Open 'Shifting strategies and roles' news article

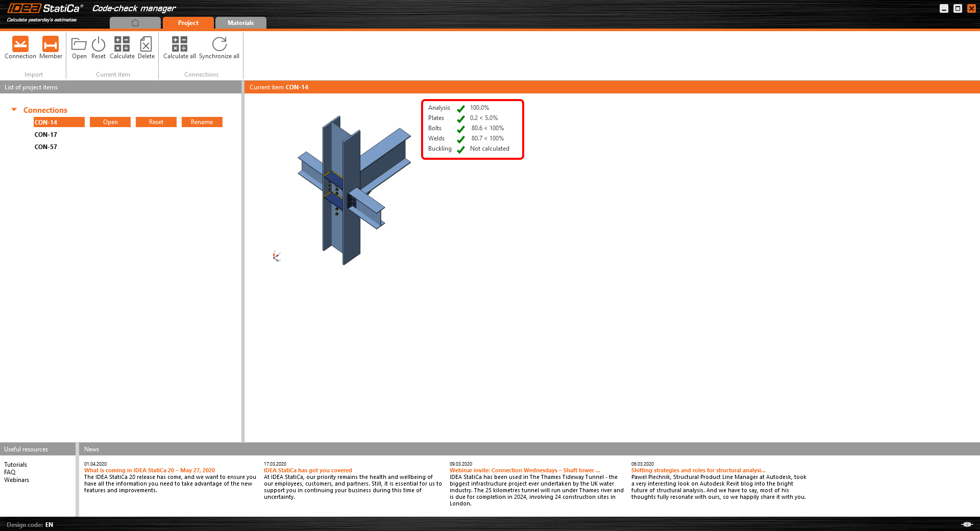pos(698,471)
